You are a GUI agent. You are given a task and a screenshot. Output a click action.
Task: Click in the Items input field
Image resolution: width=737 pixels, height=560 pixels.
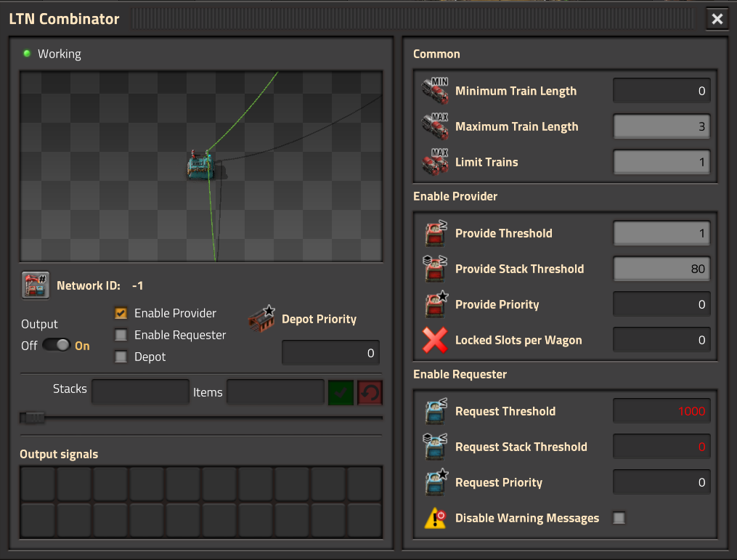[275, 391]
